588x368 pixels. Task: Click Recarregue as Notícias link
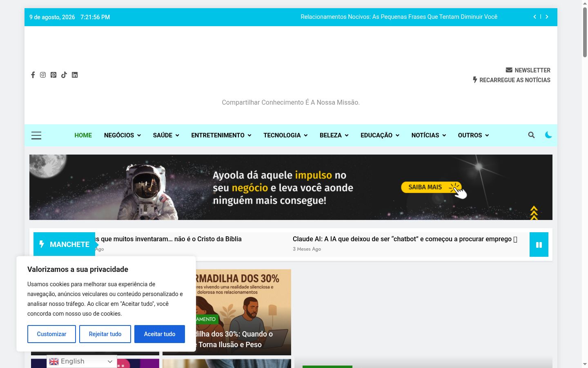click(515, 80)
